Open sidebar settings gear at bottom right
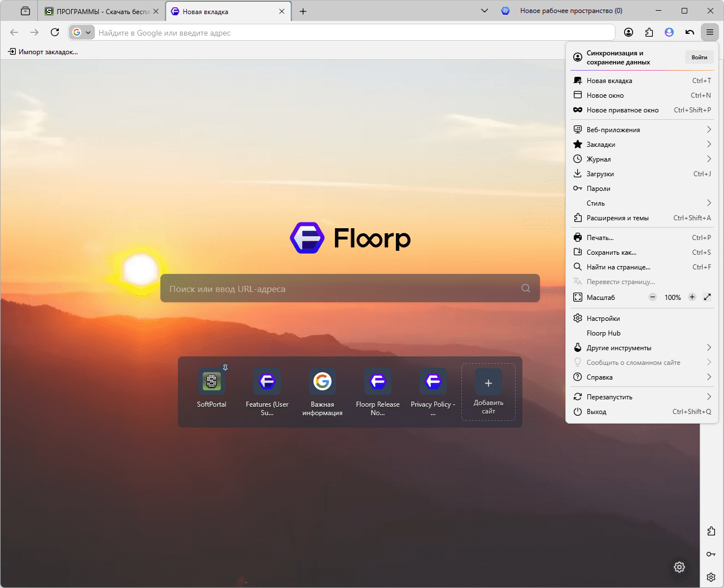724x588 pixels. tap(711, 577)
